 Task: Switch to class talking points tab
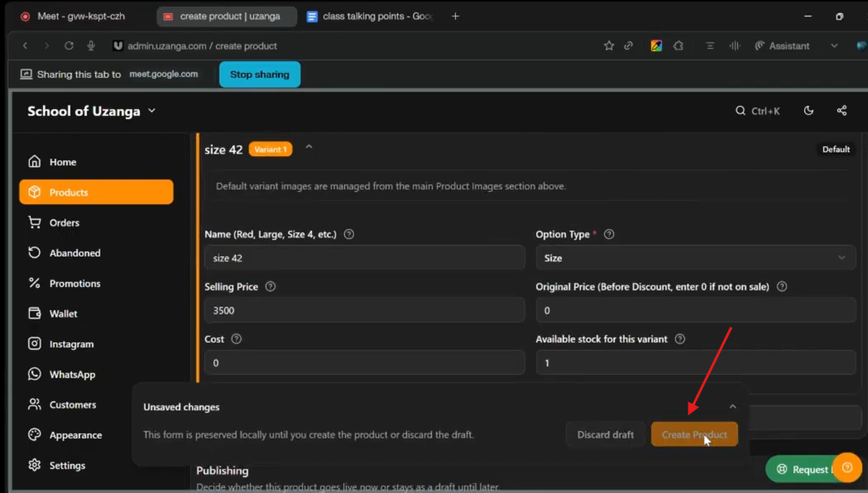(x=370, y=16)
